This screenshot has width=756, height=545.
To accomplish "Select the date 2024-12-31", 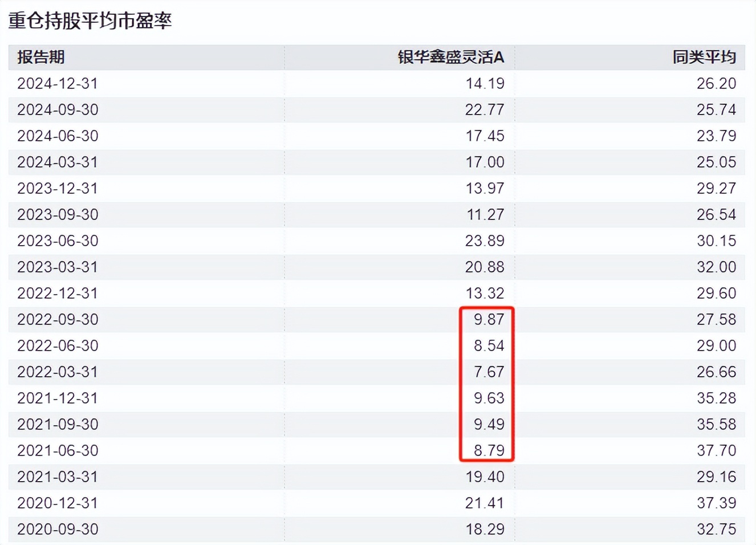I will pos(58,83).
